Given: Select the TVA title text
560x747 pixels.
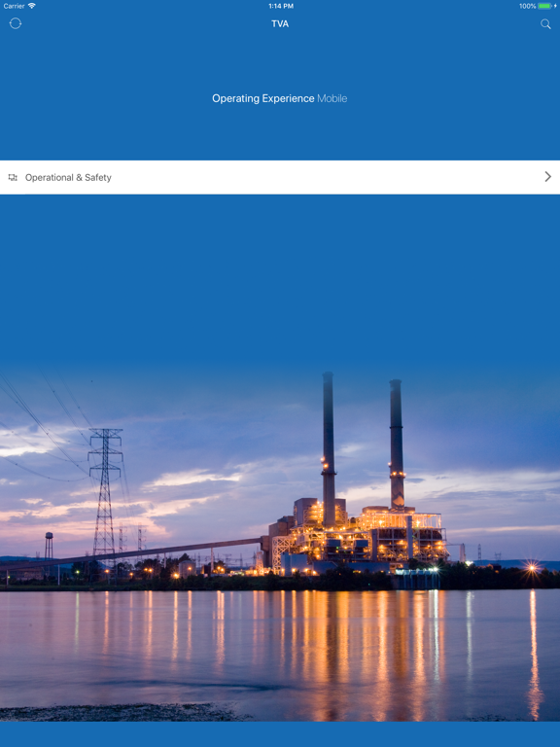Looking at the screenshot, I should tap(280, 23).
